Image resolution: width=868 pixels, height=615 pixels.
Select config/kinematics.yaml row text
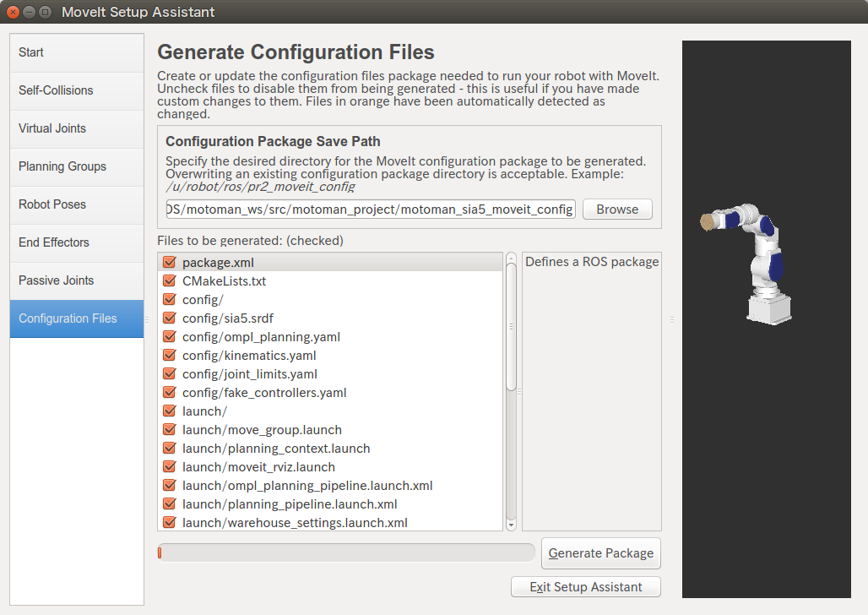click(249, 356)
